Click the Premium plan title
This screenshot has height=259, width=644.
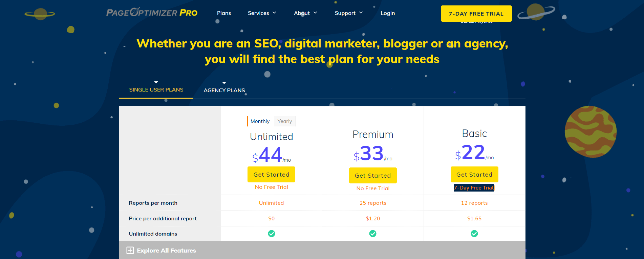373,134
